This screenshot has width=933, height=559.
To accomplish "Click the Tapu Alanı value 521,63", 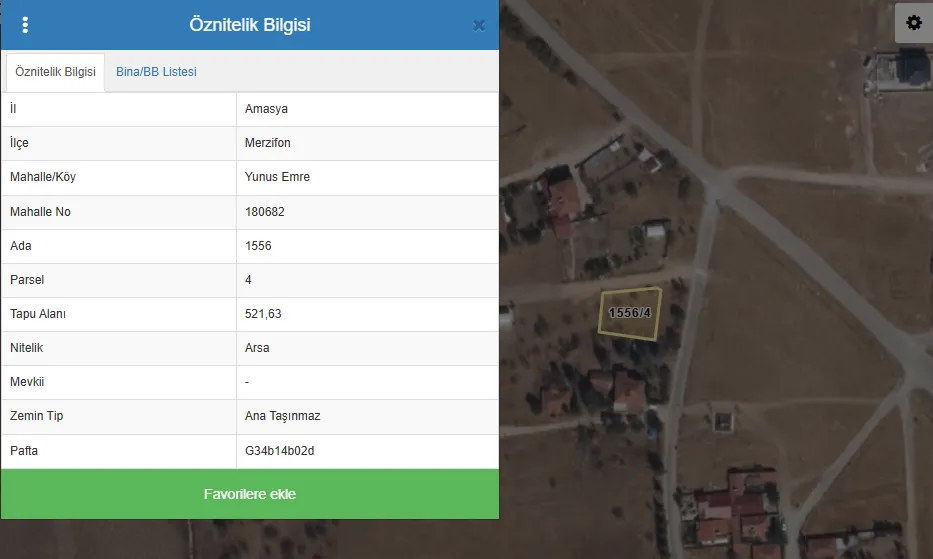I will point(262,314).
